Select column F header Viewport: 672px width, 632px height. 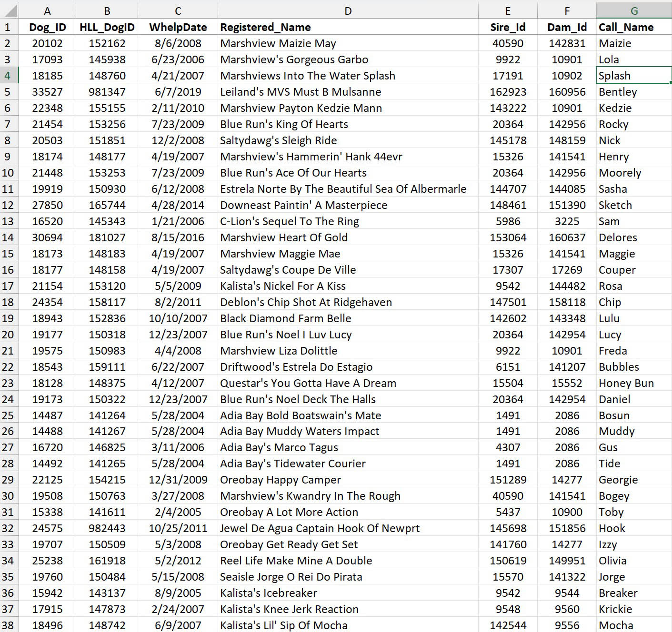click(567, 10)
